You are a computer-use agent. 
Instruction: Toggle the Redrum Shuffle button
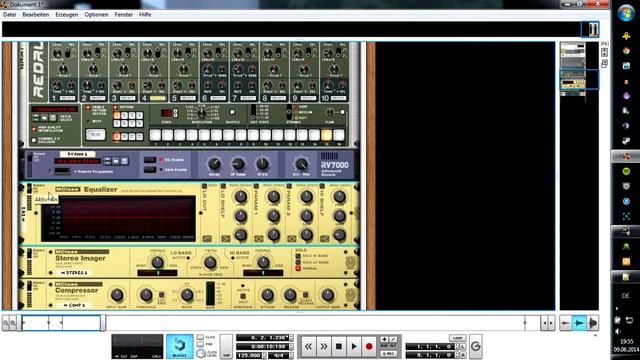232,112
